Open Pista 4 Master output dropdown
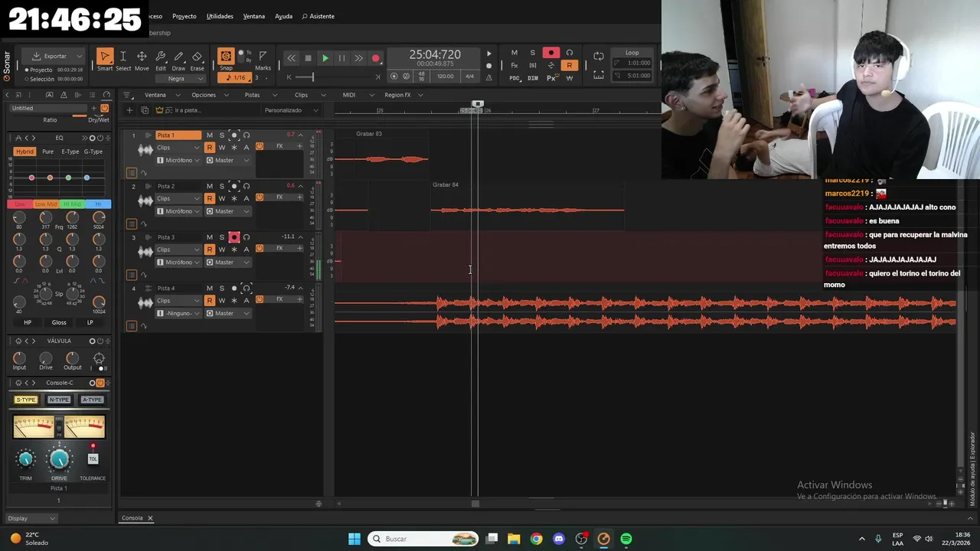The image size is (980, 551). point(228,314)
